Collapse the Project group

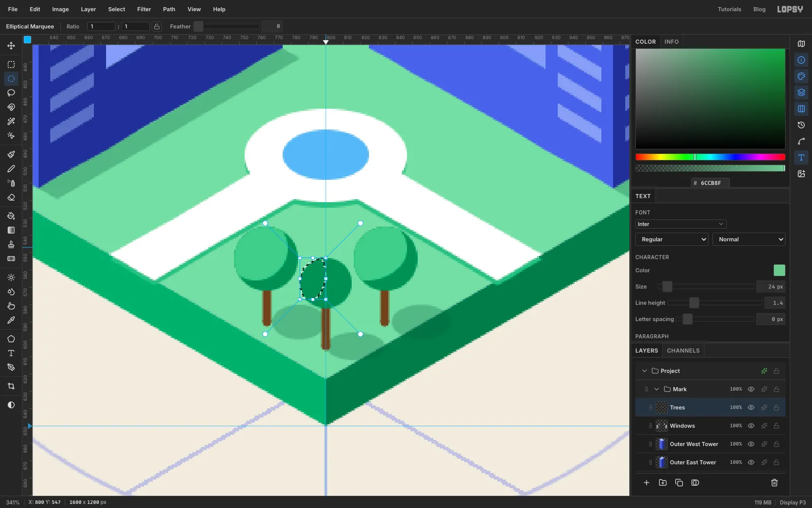click(x=645, y=371)
